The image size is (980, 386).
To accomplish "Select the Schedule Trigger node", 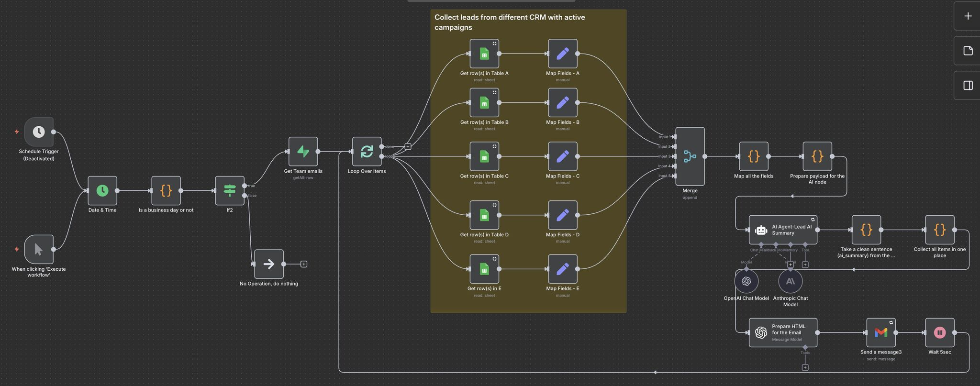I will click(39, 132).
